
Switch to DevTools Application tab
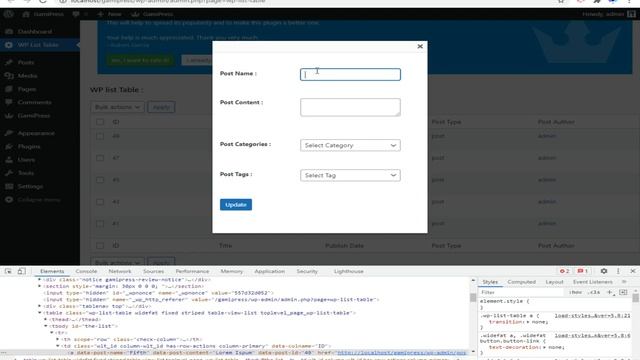coord(269,271)
